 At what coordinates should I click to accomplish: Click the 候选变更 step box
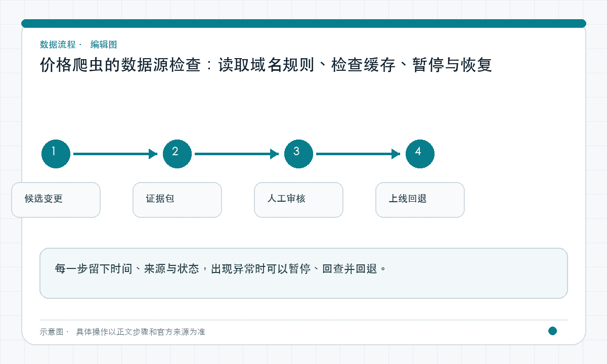56,200
